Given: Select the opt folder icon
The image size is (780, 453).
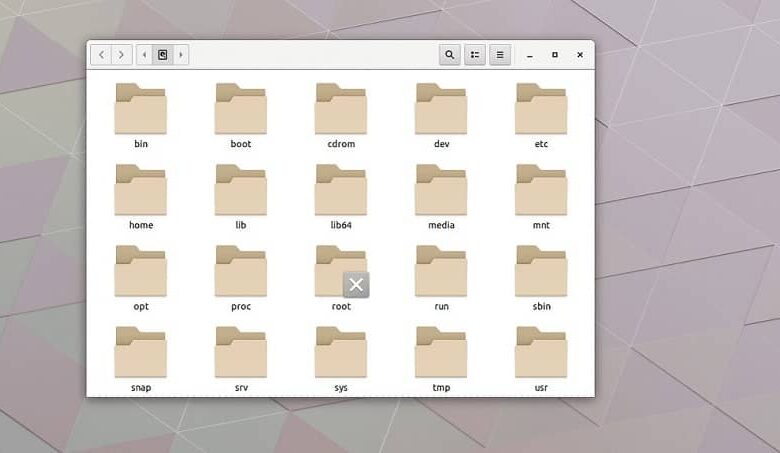Looking at the screenshot, I should [141, 271].
